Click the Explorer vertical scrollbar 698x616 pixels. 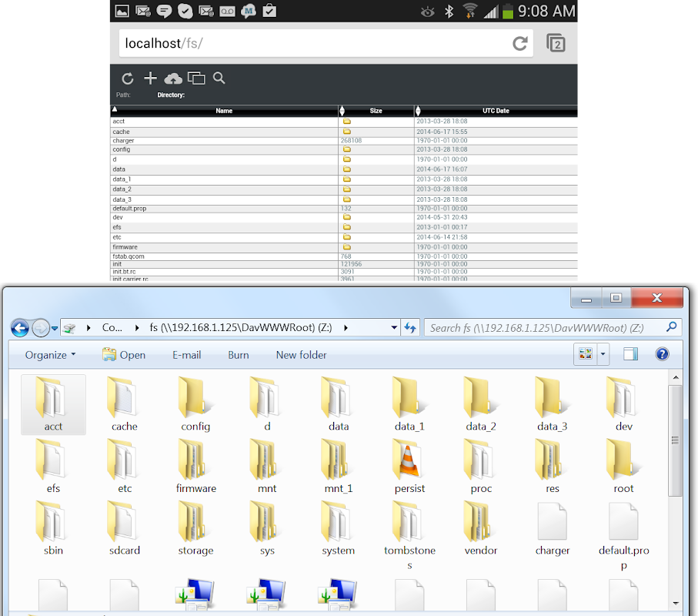tap(675, 440)
